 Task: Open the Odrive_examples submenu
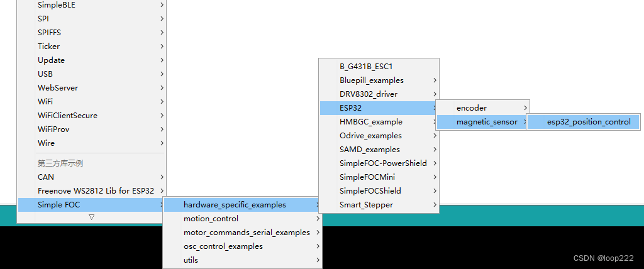[x=379, y=136]
